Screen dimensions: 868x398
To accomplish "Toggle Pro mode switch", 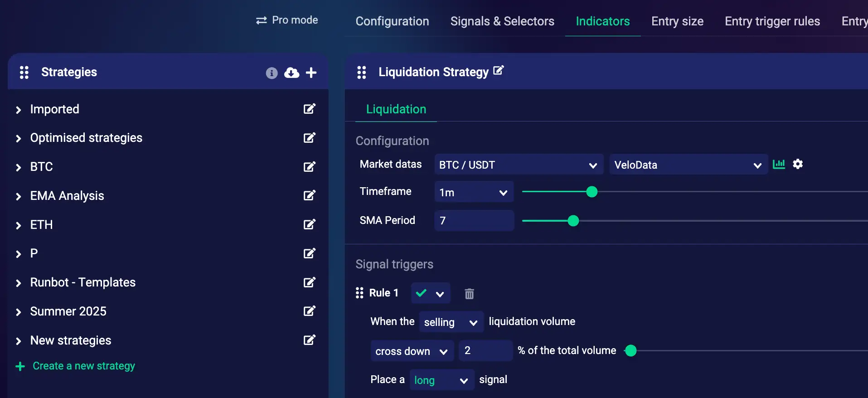I will tap(286, 20).
